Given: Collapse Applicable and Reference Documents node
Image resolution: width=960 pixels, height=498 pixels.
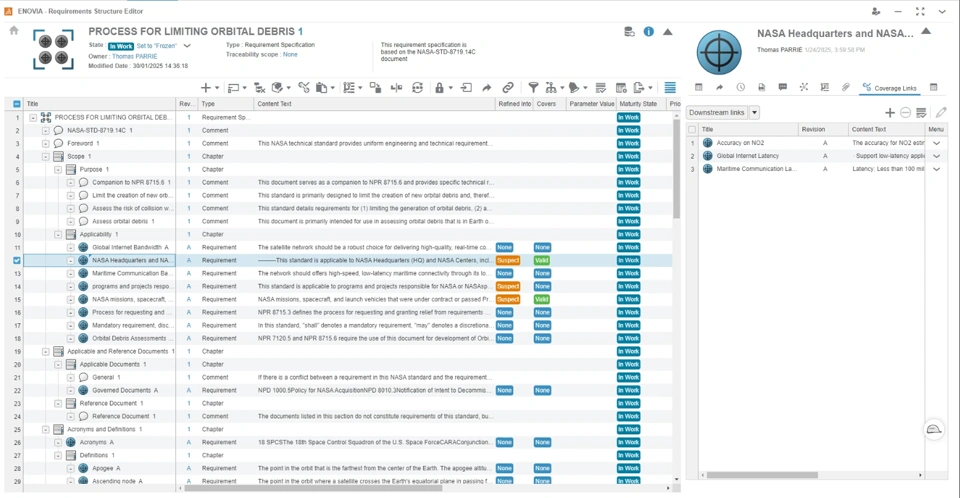Looking at the screenshot, I should point(45,352).
